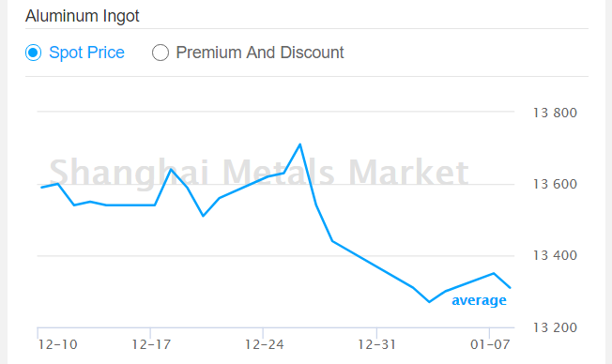Screen dimensions: 612x364
Task: Click the 01-07 date axis marker
Action: click(490, 344)
